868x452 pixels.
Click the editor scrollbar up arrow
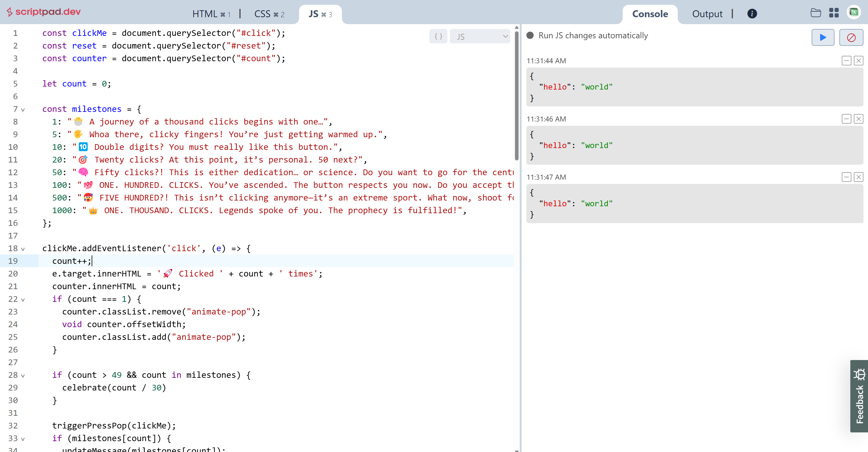click(516, 27)
